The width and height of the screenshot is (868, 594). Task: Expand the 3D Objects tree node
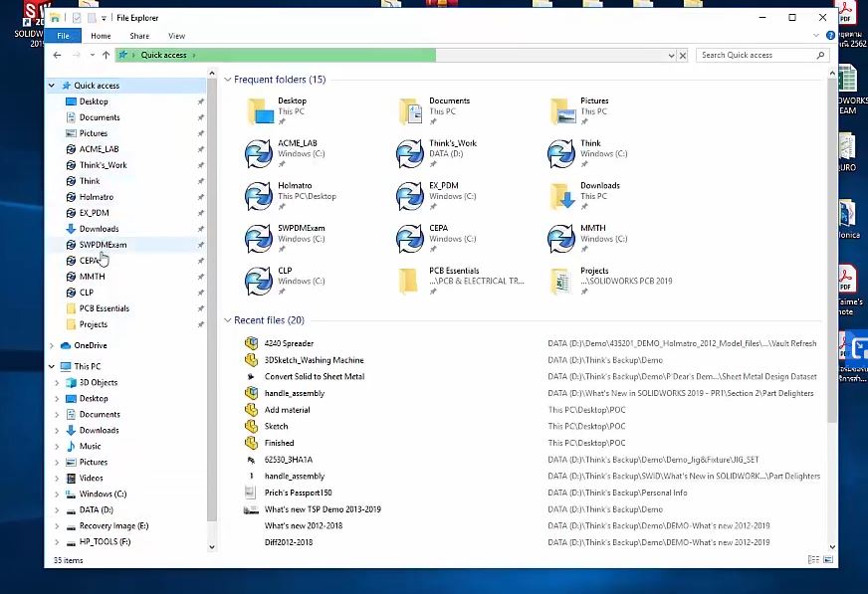click(57, 382)
